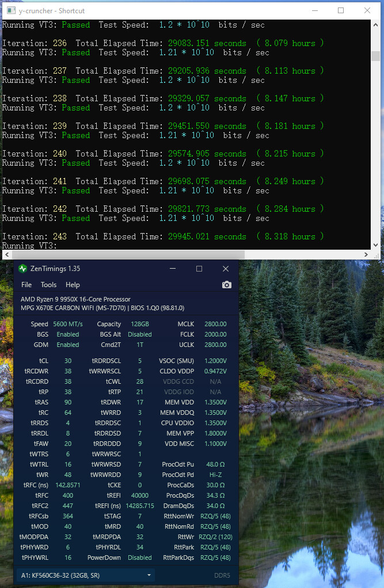Click the y-cruncher - Shortcut title bar

coord(173,11)
